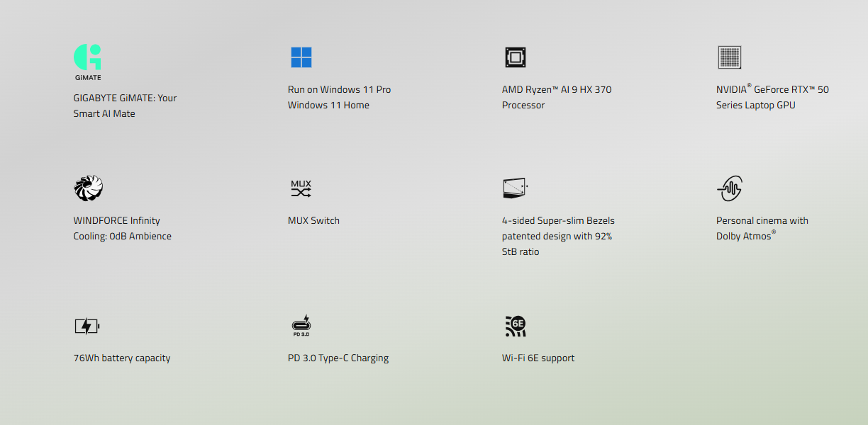Viewport: 868px width, 425px height.
Task: Click the Wi-Fi 6E icon
Action: point(516,326)
